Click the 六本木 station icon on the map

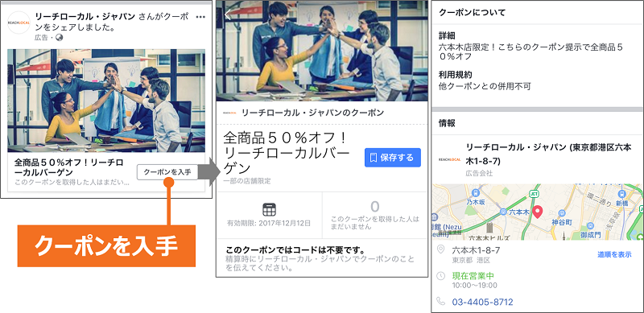pos(504,212)
